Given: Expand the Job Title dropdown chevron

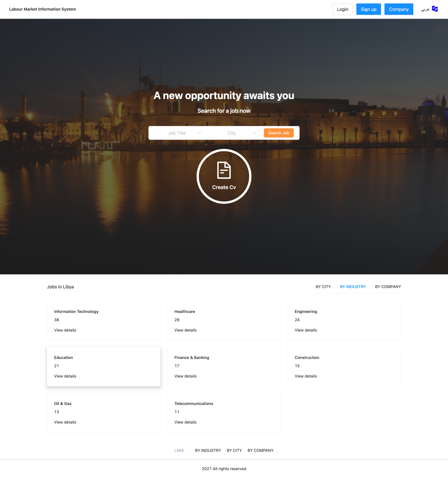Looking at the screenshot, I should tap(199, 133).
